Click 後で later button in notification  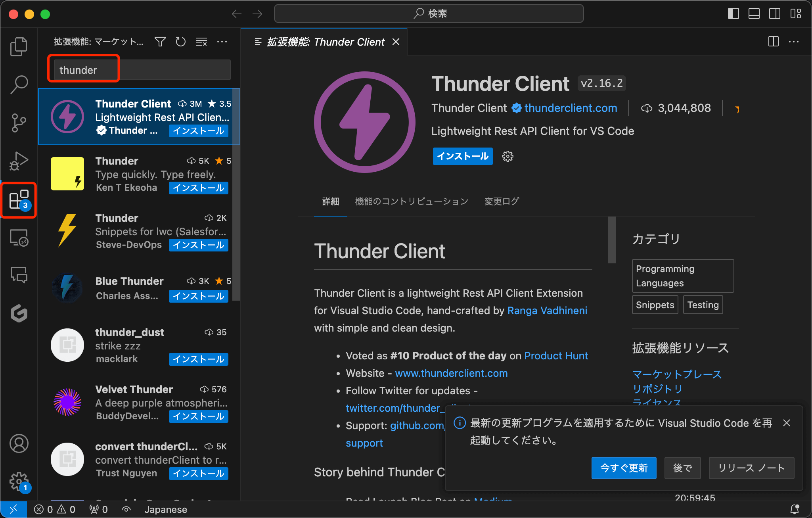click(x=682, y=468)
